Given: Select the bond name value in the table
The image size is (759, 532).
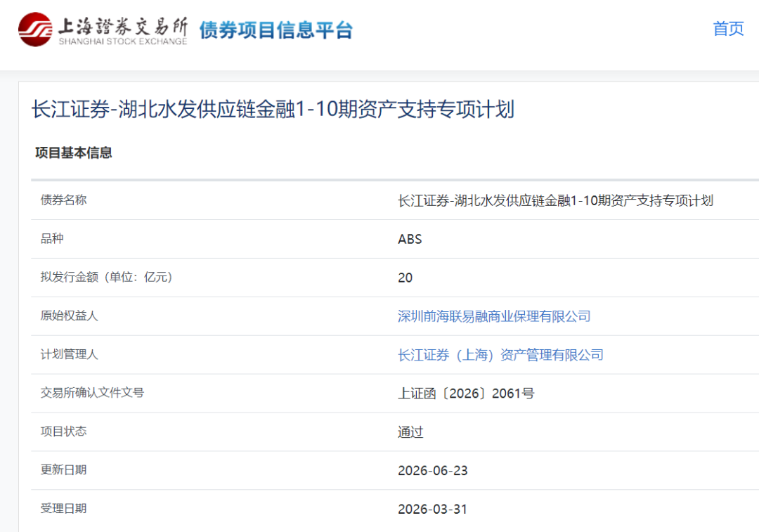Looking at the screenshot, I should pyautogui.click(x=556, y=200).
